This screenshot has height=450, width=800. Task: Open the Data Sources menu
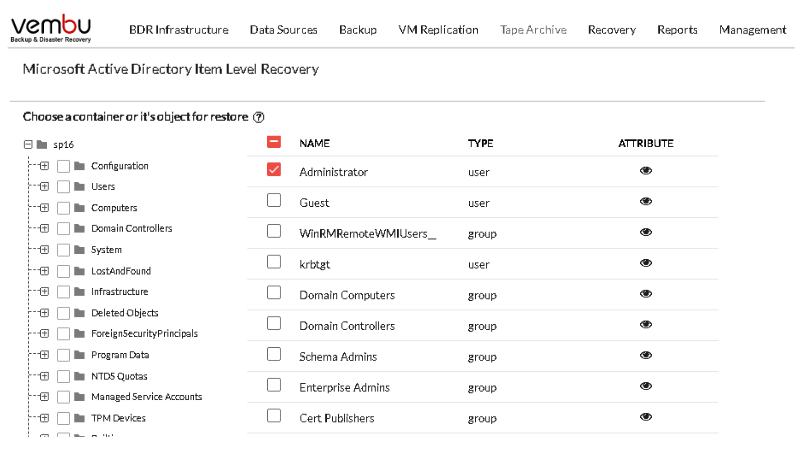[x=283, y=30]
